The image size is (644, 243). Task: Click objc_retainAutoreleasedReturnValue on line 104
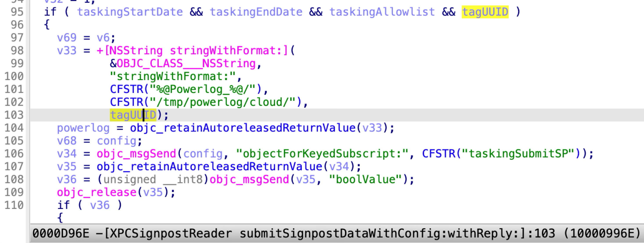243,128
